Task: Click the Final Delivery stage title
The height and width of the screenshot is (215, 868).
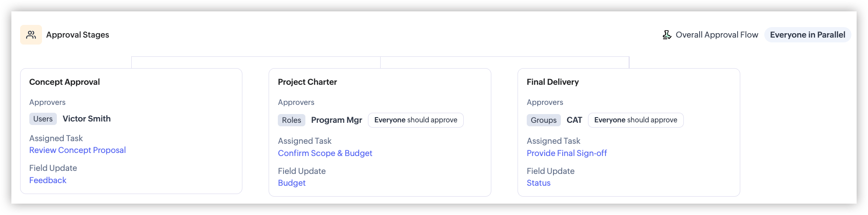Action: point(553,82)
